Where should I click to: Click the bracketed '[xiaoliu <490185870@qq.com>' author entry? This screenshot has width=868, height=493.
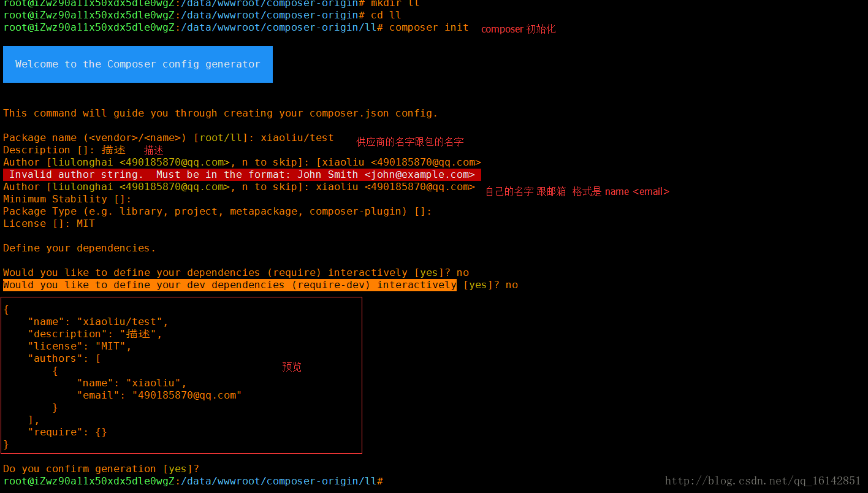[x=398, y=162]
